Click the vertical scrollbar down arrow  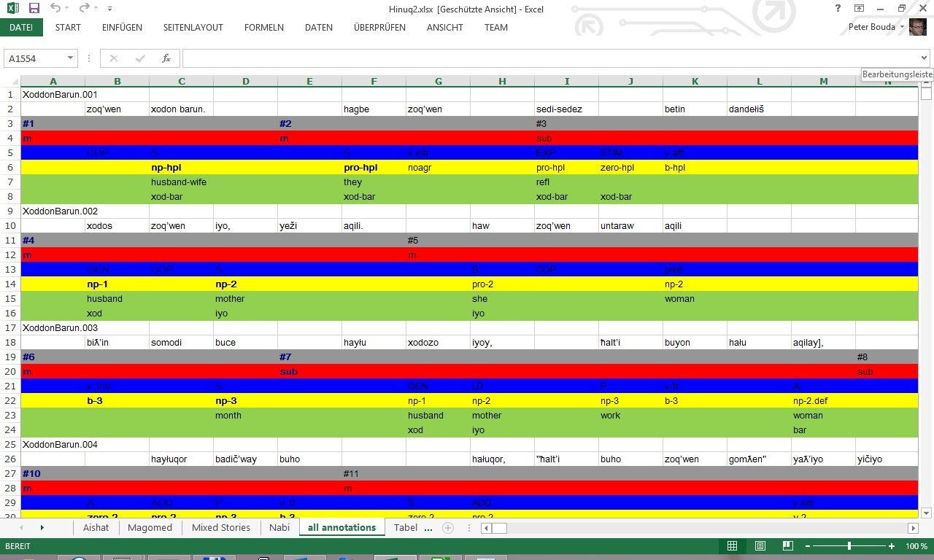(x=926, y=513)
